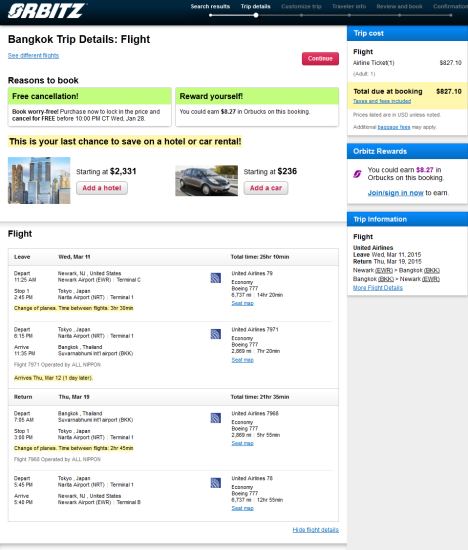This screenshot has width=468, height=550.
Task: Click the red Continue button
Action: click(x=320, y=59)
